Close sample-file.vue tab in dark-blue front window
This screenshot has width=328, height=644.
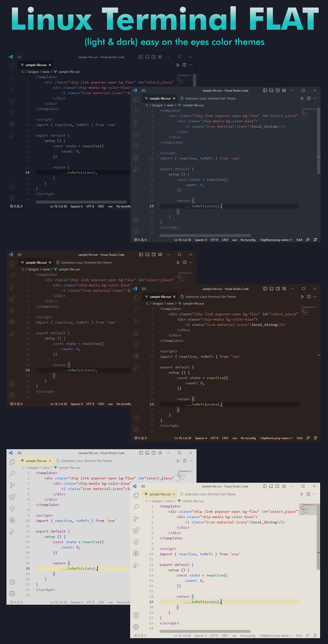pyautogui.click(x=174, y=99)
